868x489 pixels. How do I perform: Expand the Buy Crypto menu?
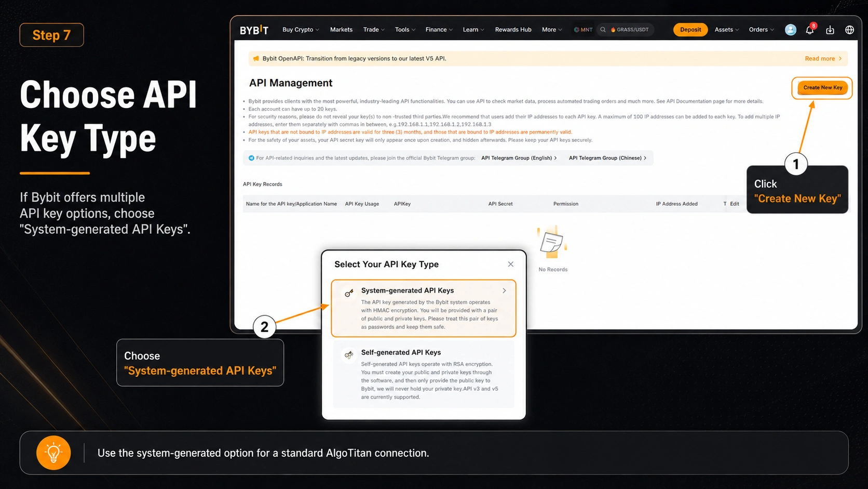[301, 30]
